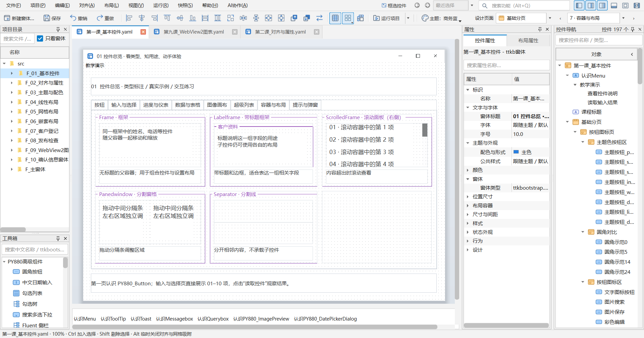Select 认识Messagebox at the bottom tray
The width and height of the screenshot is (644, 338).
coord(174,319)
